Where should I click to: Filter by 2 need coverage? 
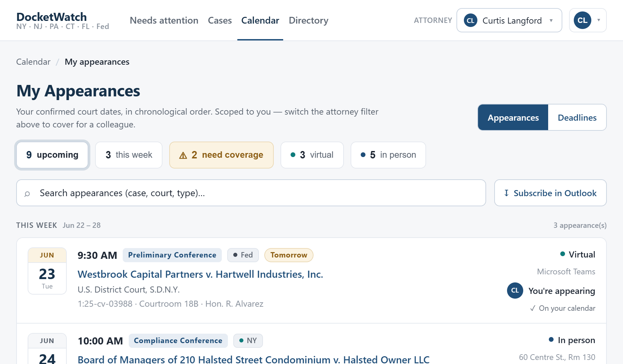tap(221, 155)
